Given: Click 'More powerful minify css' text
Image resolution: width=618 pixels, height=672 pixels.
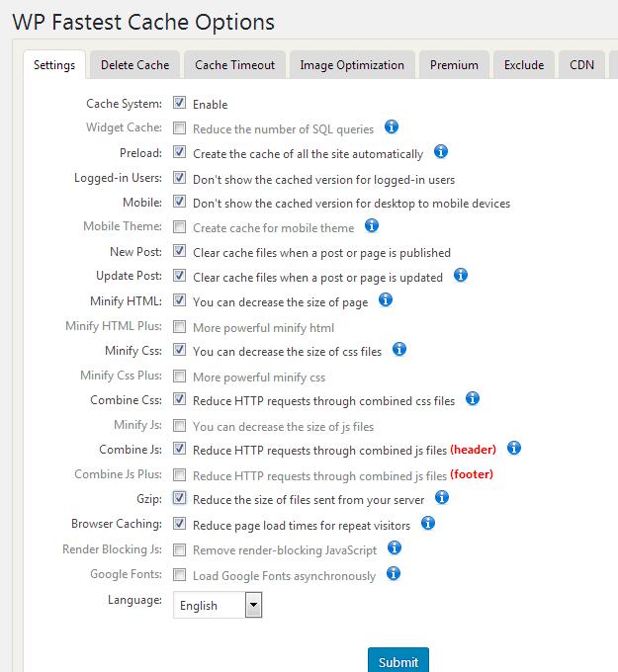Looking at the screenshot, I should 259,378.
